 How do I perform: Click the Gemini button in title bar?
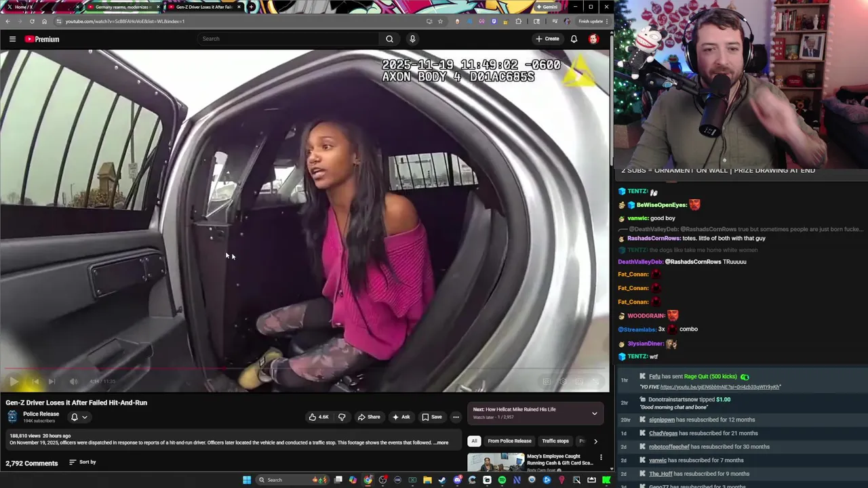[x=547, y=7]
